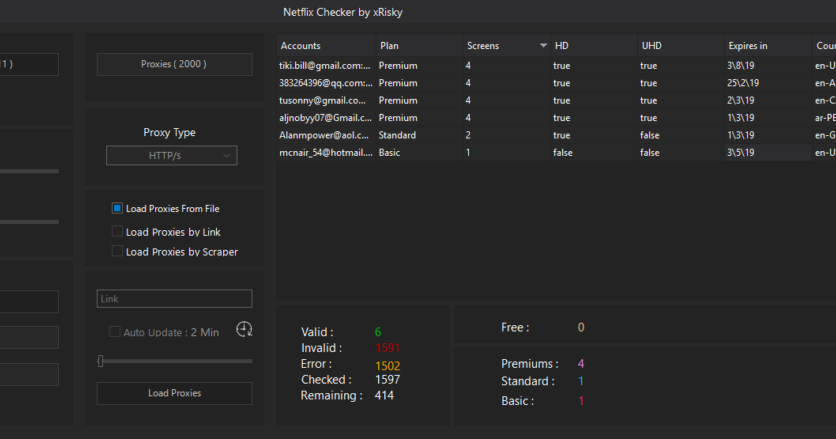836x439 pixels.
Task: Click the auto update interval slider handle
Action: coord(100,361)
